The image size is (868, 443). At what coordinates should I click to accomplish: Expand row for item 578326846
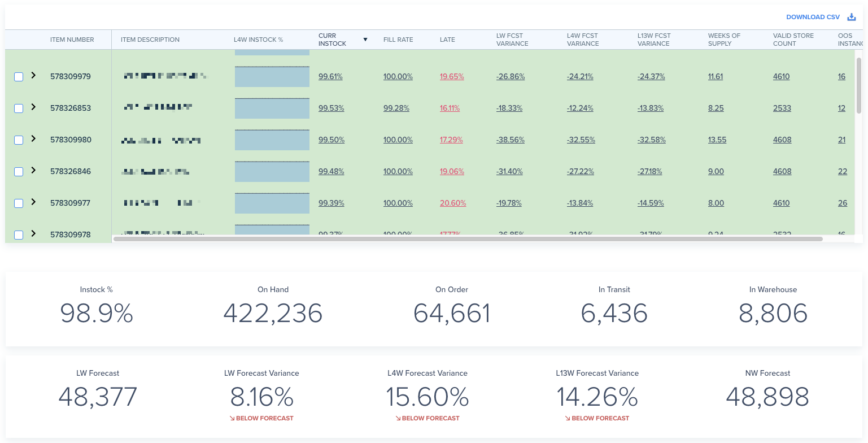[x=33, y=170]
